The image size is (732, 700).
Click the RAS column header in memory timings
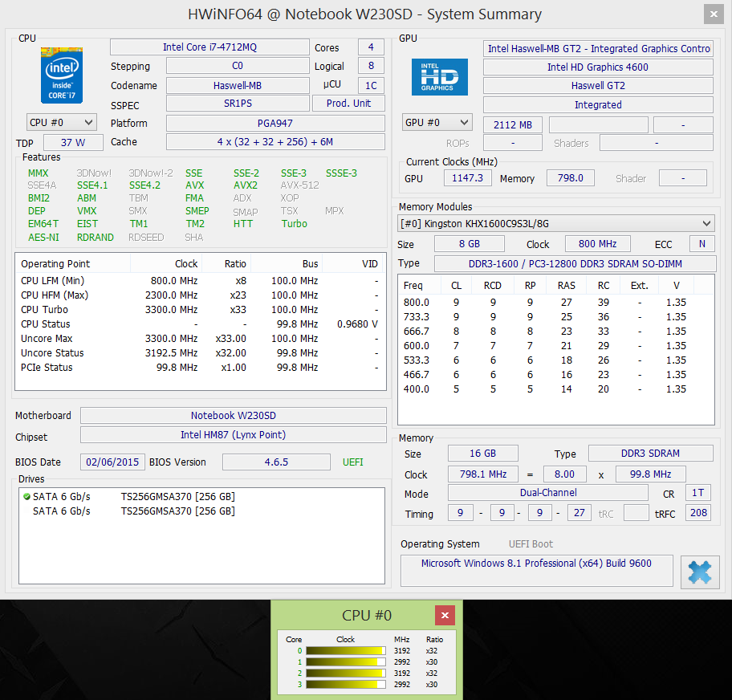[567, 285]
